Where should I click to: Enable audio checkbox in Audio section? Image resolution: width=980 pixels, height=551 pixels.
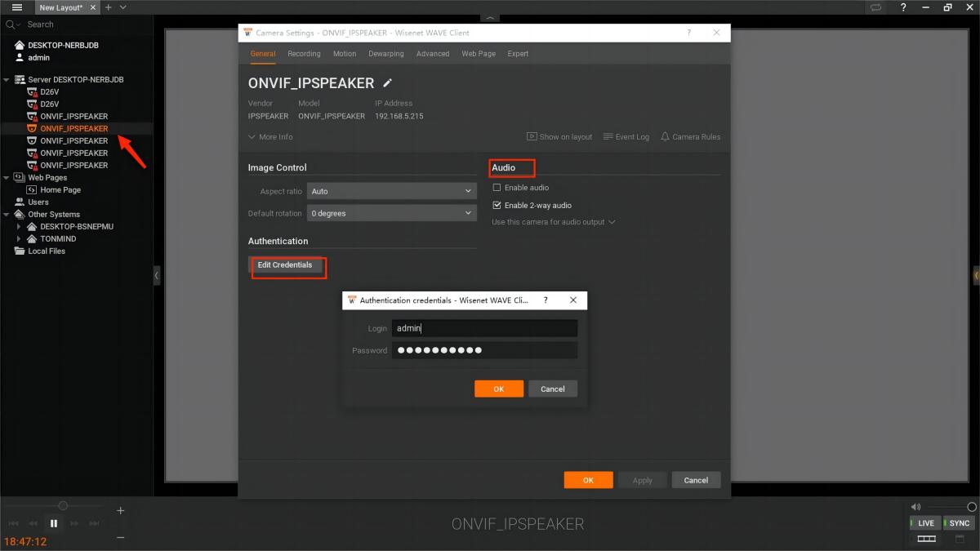(497, 188)
